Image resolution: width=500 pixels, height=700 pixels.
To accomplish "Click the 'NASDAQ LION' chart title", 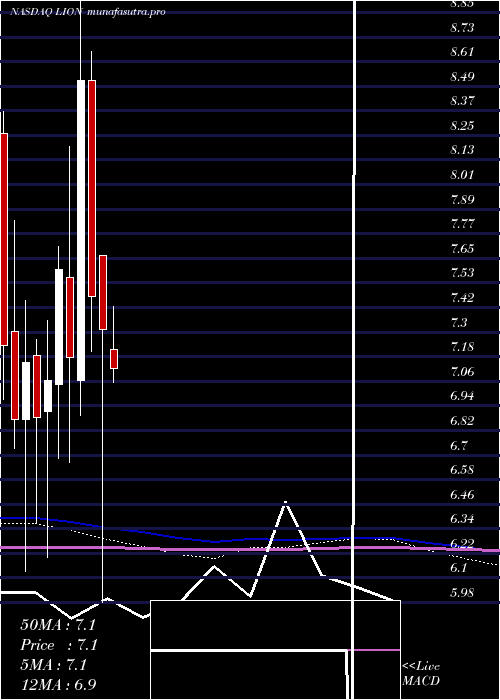I will (46, 12).
